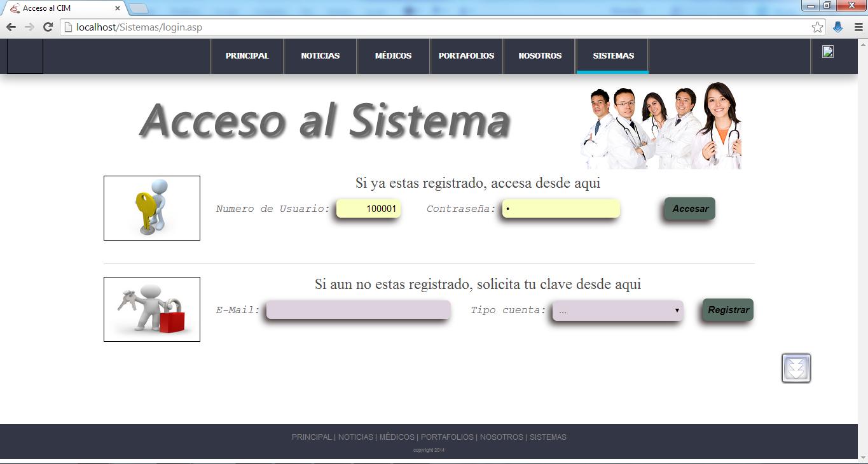Open the MÉDICOS menu item
868x464 pixels.
click(393, 56)
